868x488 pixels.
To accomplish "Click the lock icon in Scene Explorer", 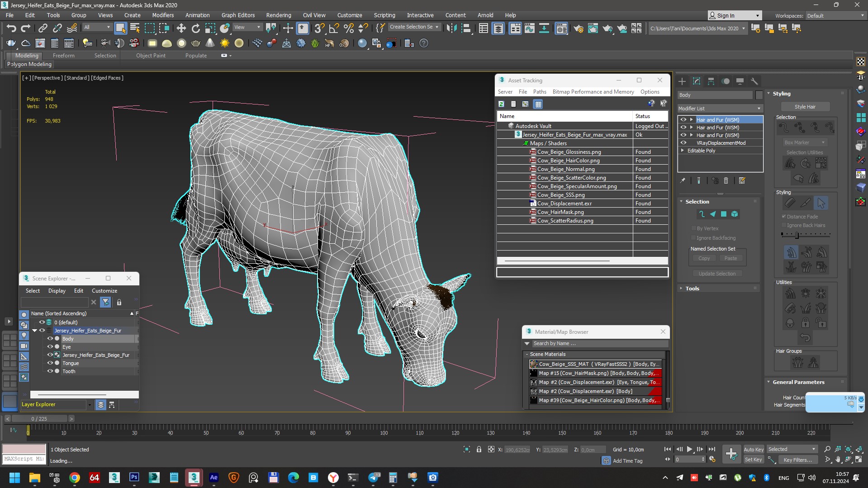I will (x=119, y=302).
